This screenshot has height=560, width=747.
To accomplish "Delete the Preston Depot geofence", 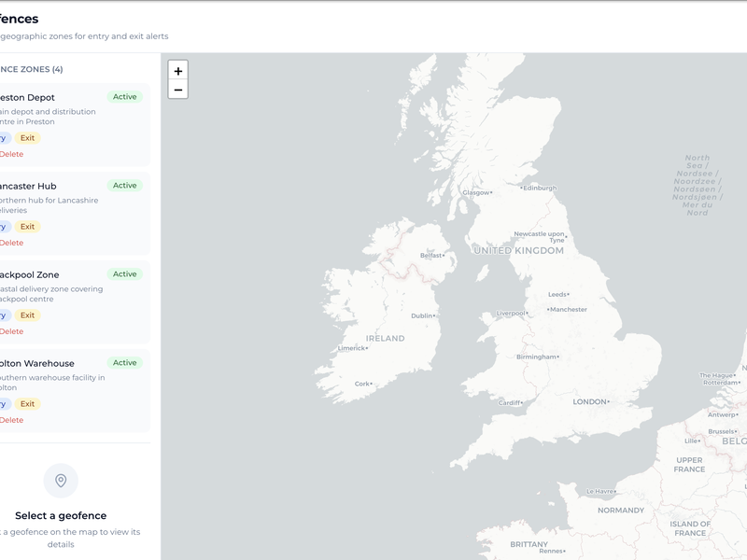I will (12, 154).
